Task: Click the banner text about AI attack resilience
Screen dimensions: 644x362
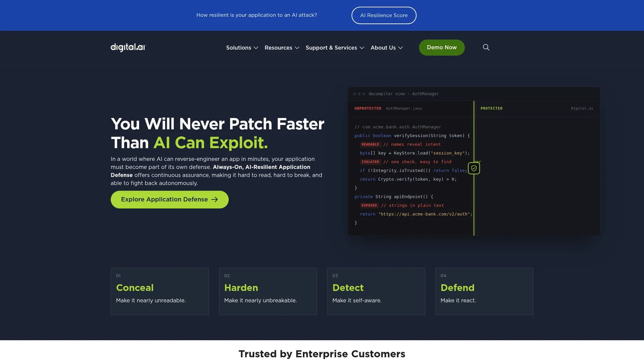Action: (x=256, y=15)
